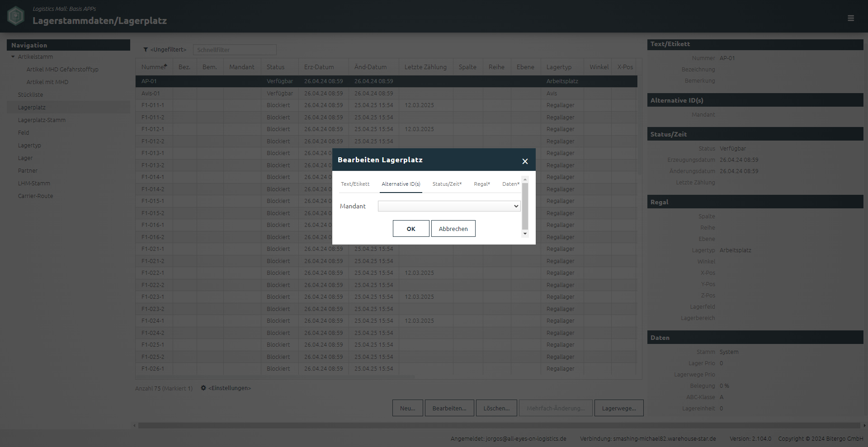Viewport: 868px width, 447px height.
Task: Open Feld in navigation
Action: [24, 132]
